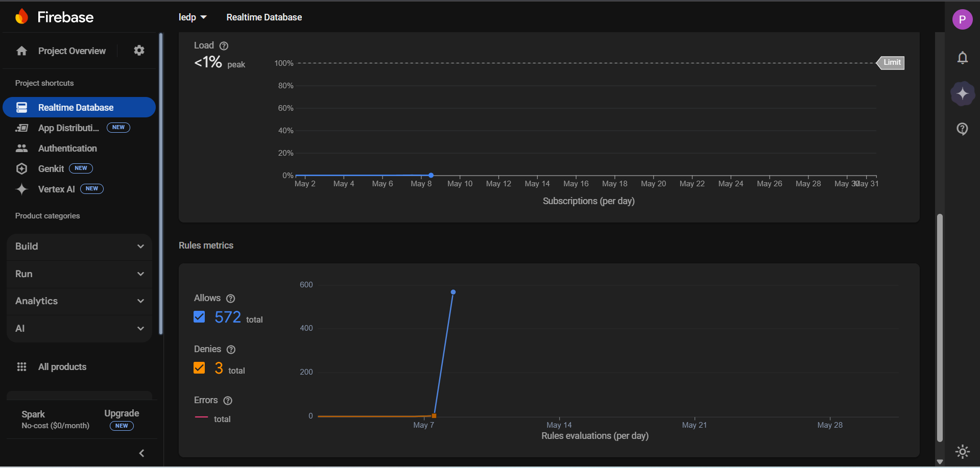Click the Allows peak data point near 600
Viewport: 980px width, 468px height.
tap(453, 292)
